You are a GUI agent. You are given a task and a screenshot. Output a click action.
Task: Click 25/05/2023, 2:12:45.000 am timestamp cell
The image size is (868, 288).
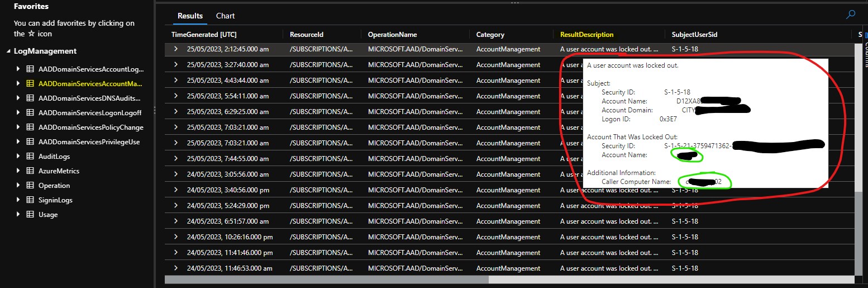point(228,49)
